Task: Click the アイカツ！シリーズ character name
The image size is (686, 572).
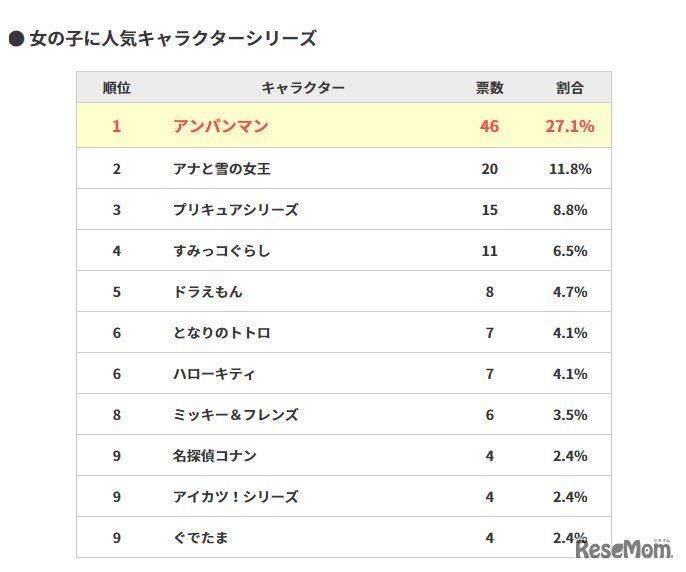Action: pyautogui.click(x=235, y=497)
